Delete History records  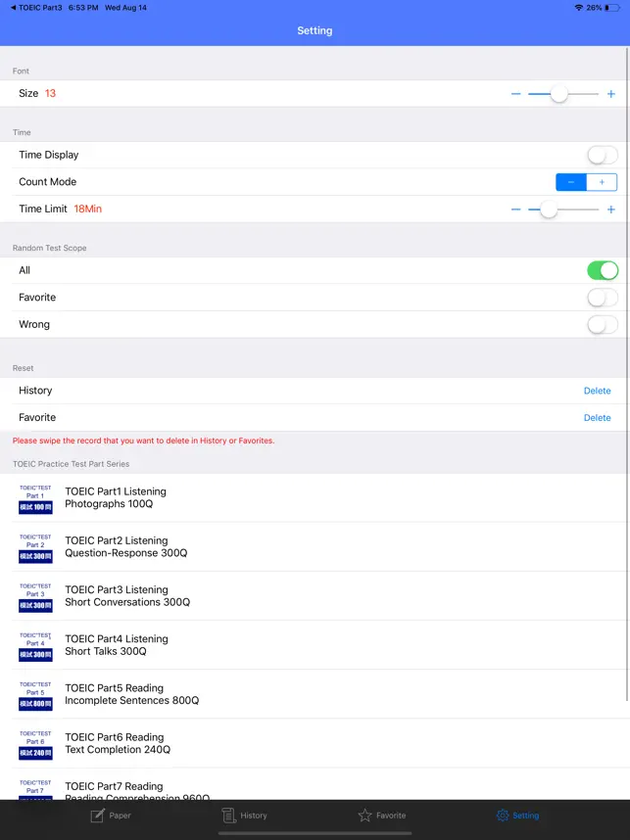[598, 391]
